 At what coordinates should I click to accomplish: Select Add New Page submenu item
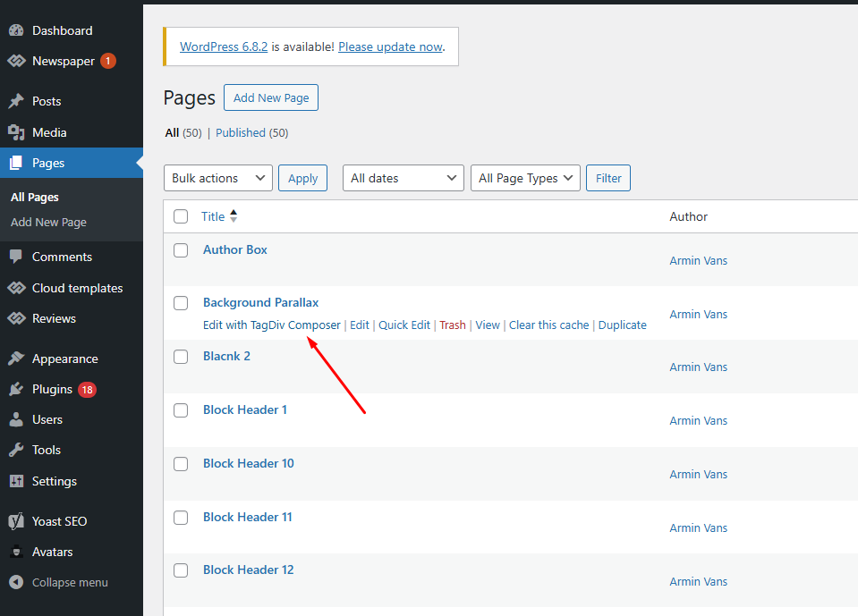pyautogui.click(x=48, y=222)
